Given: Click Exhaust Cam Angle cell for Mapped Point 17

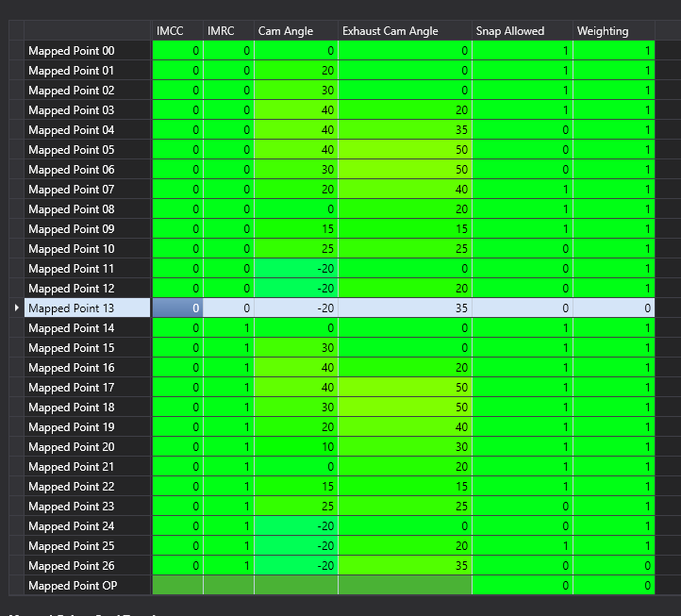Looking at the screenshot, I should pyautogui.click(x=405, y=388).
